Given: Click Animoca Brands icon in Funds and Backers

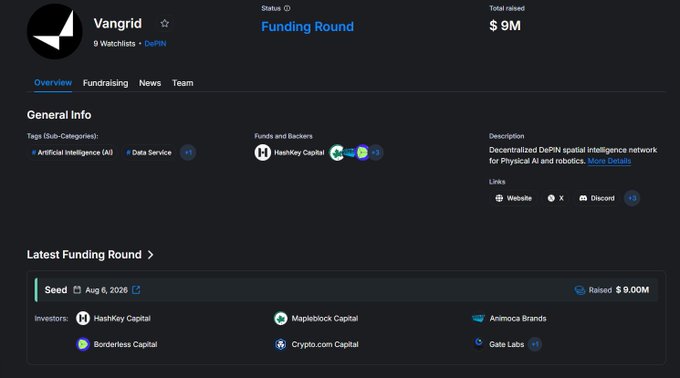Looking at the screenshot, I should coord(349,153).
